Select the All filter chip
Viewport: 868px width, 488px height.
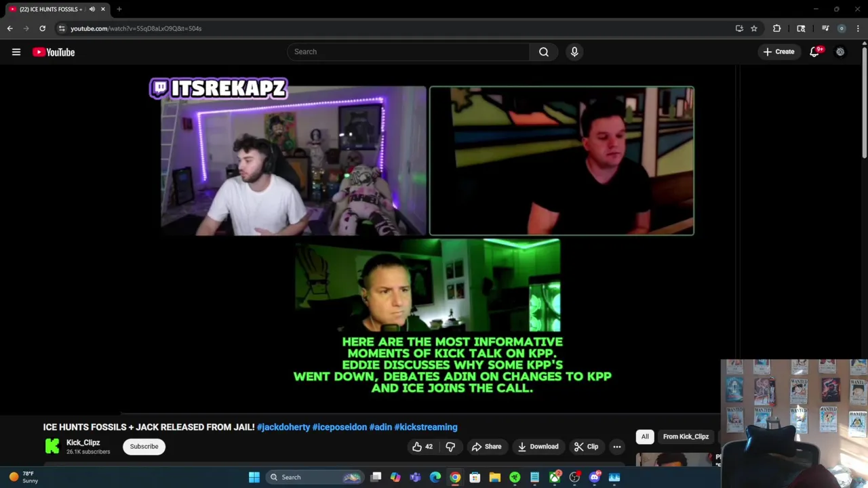pos(645,436)
